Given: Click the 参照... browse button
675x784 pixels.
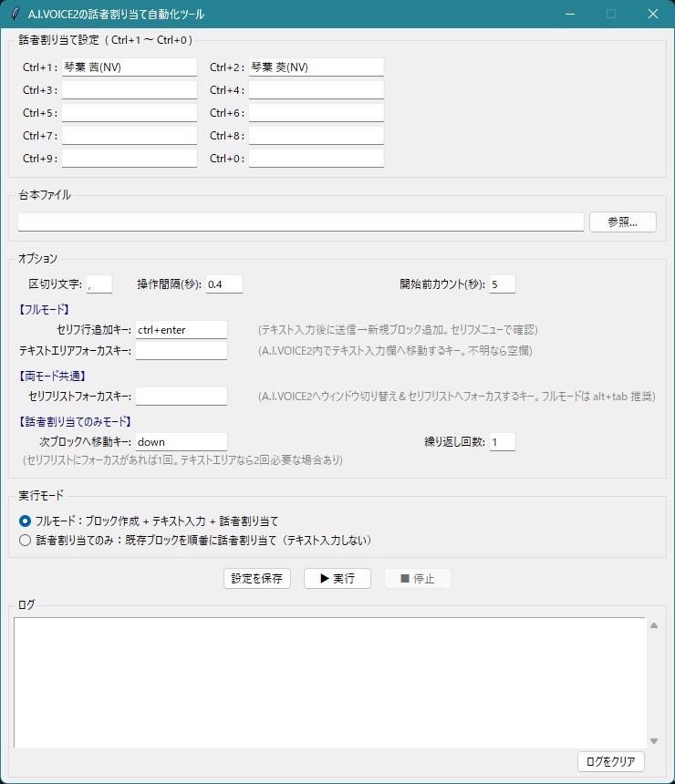Looking at the screenshot, I should tap(622, 222).
